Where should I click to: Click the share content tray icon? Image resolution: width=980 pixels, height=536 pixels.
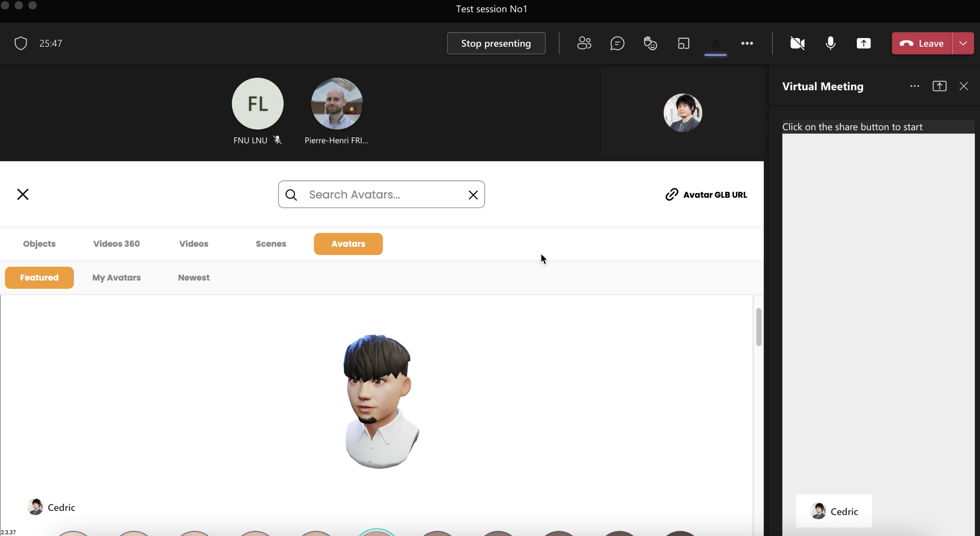pyautogui.click(x=863, y=43)
